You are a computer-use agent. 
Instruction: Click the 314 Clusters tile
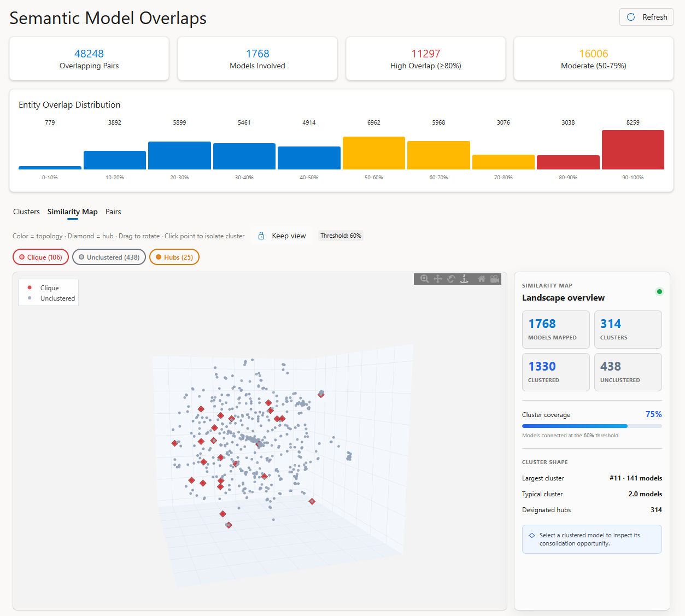pyautogui.click(x=628, y=330)
